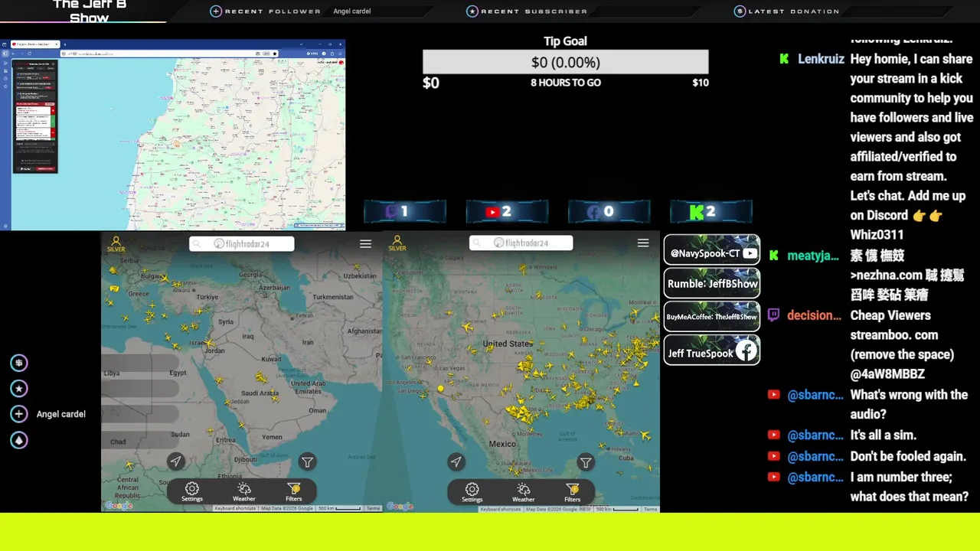Image resolution: width=980 pixels, height=551 pixels.
Task: Click the location arrow on the Middle East map
Action: click(x=176, y=461)
